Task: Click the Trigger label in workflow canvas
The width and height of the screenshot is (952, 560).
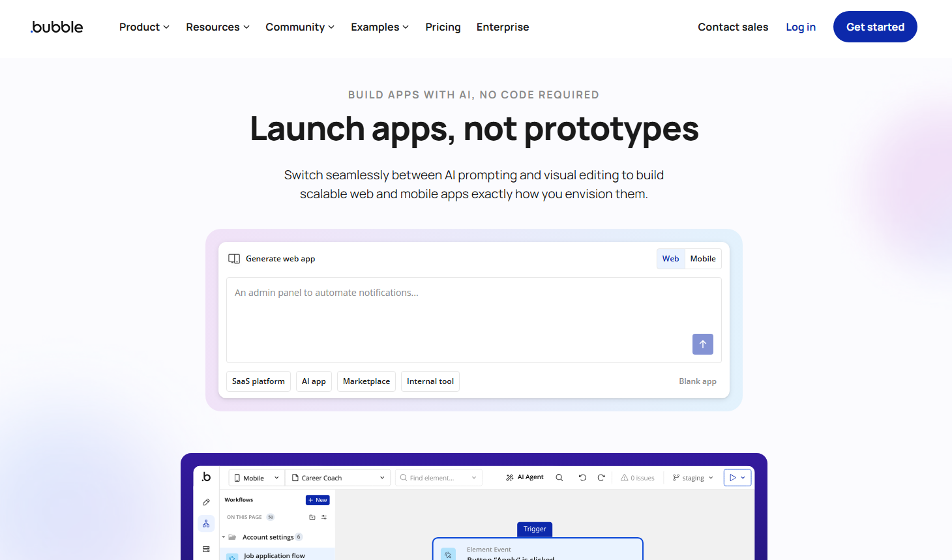Action: 535,529
